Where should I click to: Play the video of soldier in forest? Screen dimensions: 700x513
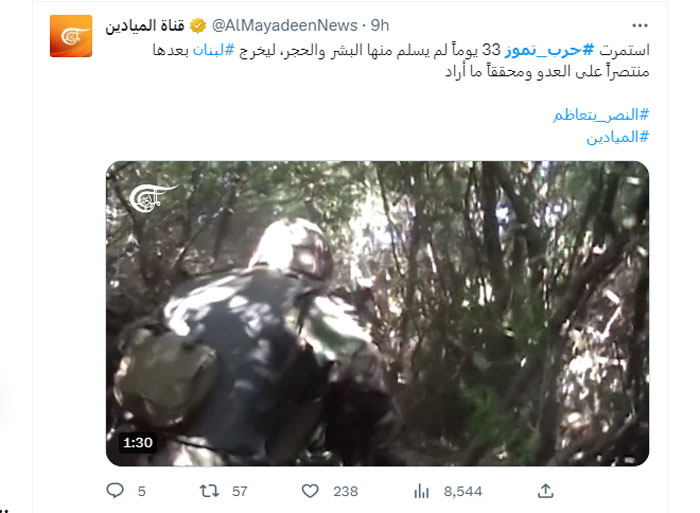(377, 313)
